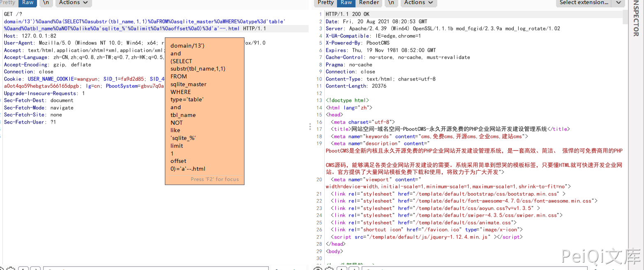The height and width of the screenshot is (270, 644).
Task: Click the '<!doctype html>' response line
Action: tap(347, 100)
